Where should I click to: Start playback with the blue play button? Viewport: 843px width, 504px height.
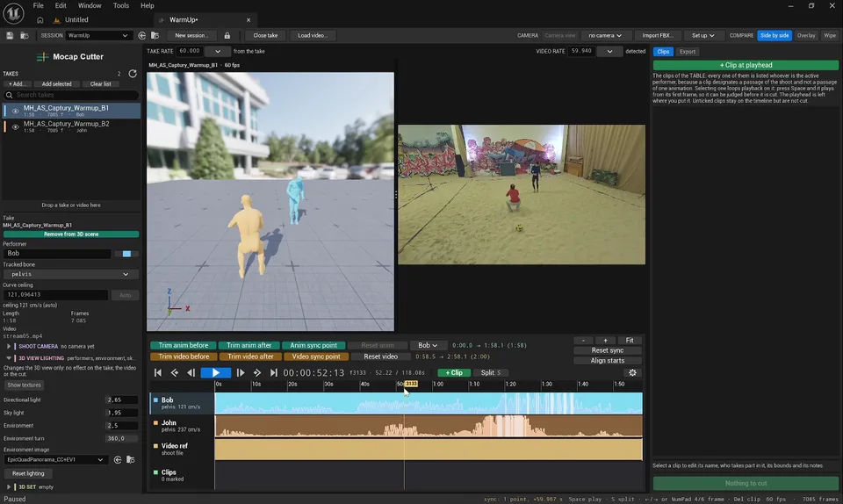point(216,372)
